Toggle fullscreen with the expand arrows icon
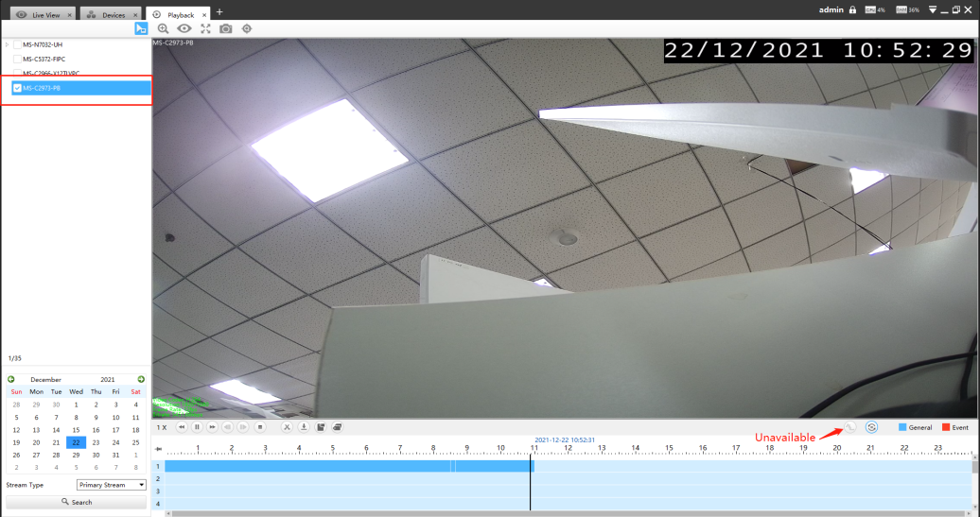This screenshot has width=980, height=517. point(205,28)
